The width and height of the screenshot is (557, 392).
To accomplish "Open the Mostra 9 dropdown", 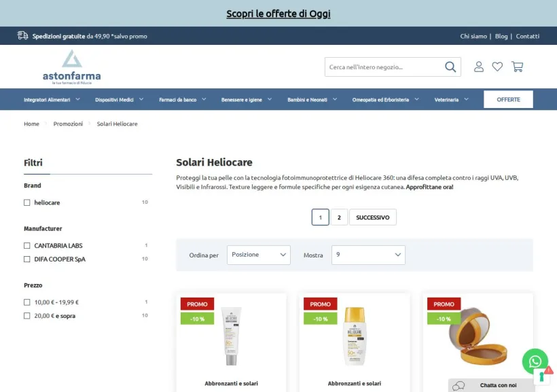I will (x=368, y=255).
